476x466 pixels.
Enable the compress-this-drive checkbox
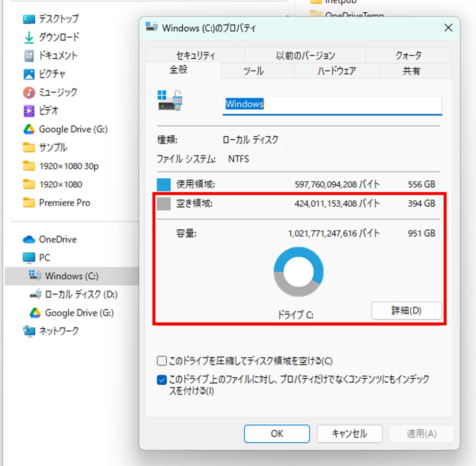(x=162, y=361)
